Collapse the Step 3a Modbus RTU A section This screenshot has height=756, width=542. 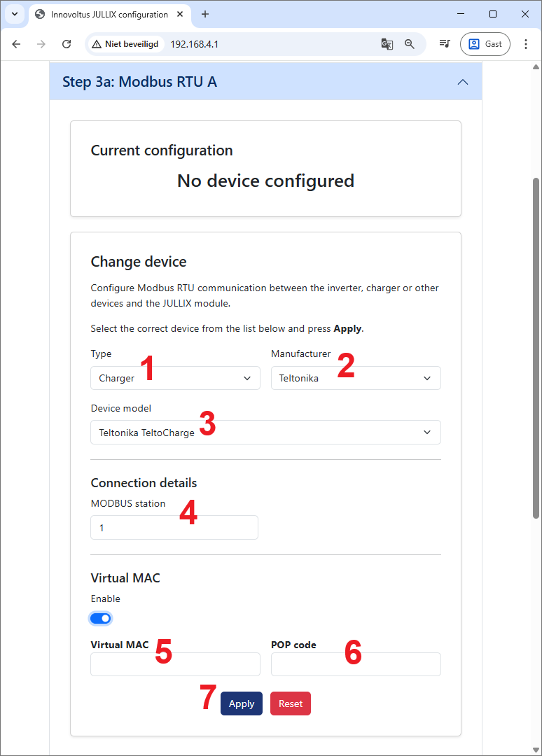[x=462, y=82]
